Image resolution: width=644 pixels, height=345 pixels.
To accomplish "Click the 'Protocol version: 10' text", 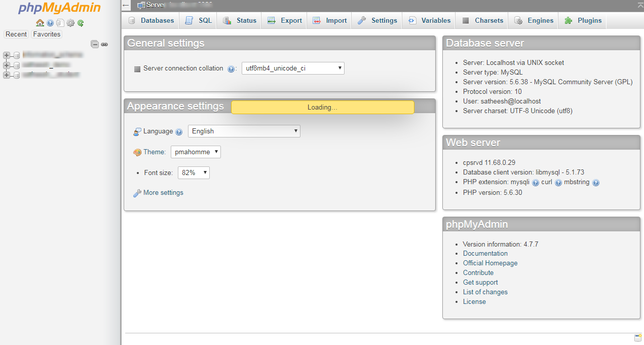I will click(492, 92).
